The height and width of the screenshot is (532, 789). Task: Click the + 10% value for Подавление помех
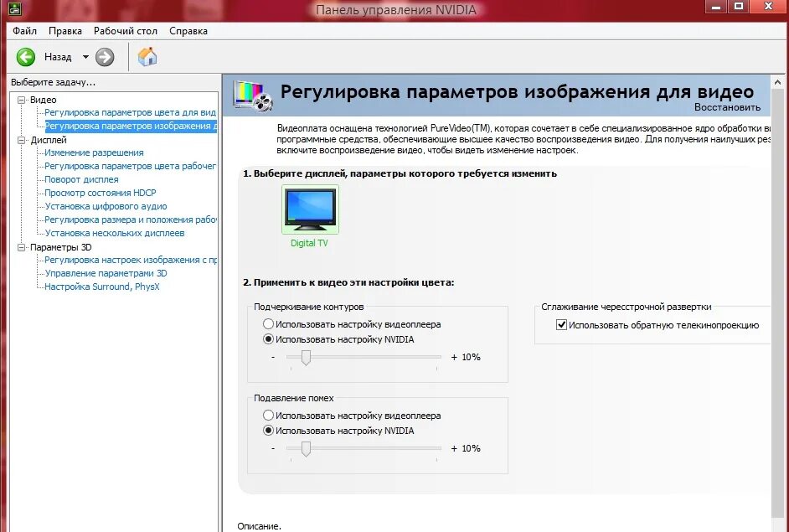tap(466, 448)
